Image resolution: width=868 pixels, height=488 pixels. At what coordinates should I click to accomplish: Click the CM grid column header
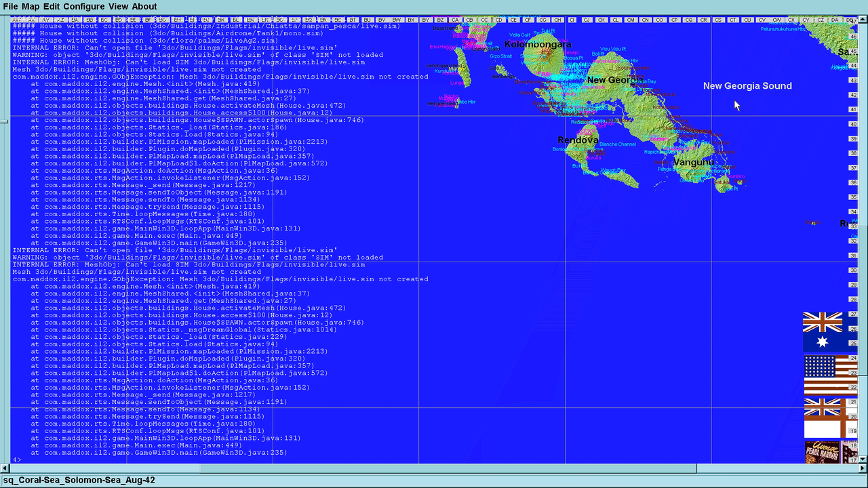click(631, 20)
